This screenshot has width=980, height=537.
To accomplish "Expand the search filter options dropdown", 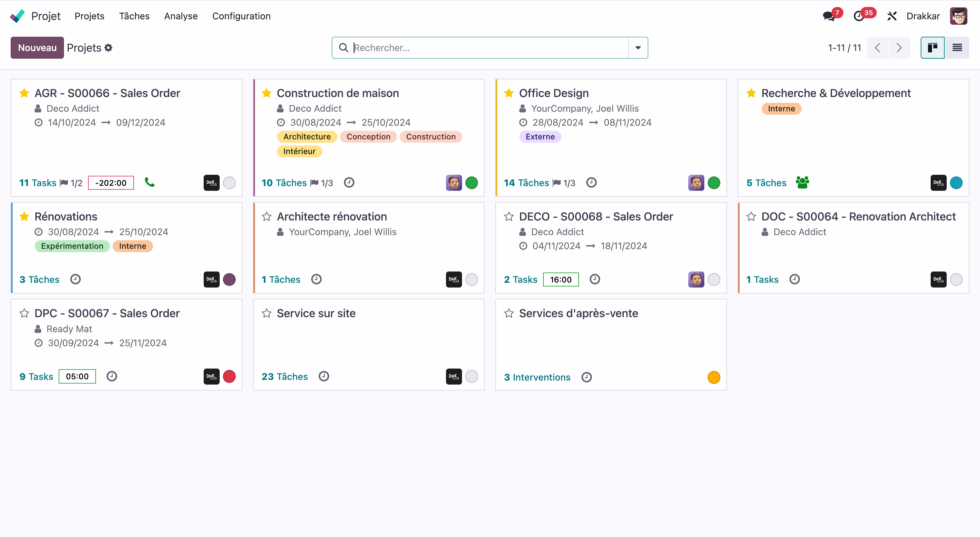I will tap(638, 48).
